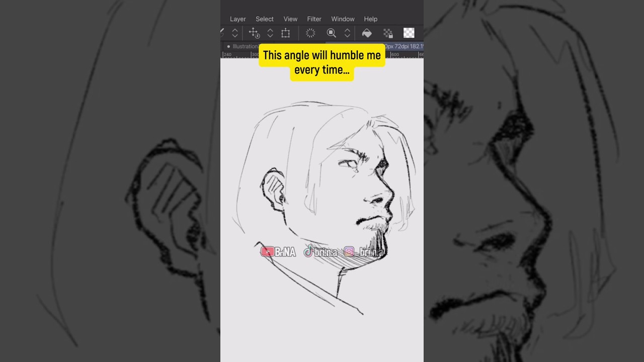Toggle the lock transparent pixels icon
644x362 pixels.
tap(388, 33)
